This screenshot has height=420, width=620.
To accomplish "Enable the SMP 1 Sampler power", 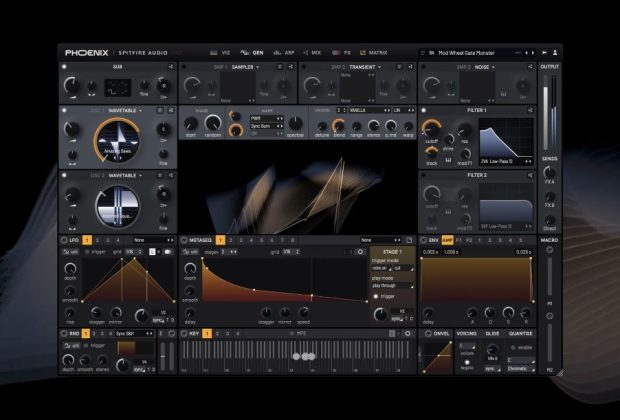I will point(183,67).
